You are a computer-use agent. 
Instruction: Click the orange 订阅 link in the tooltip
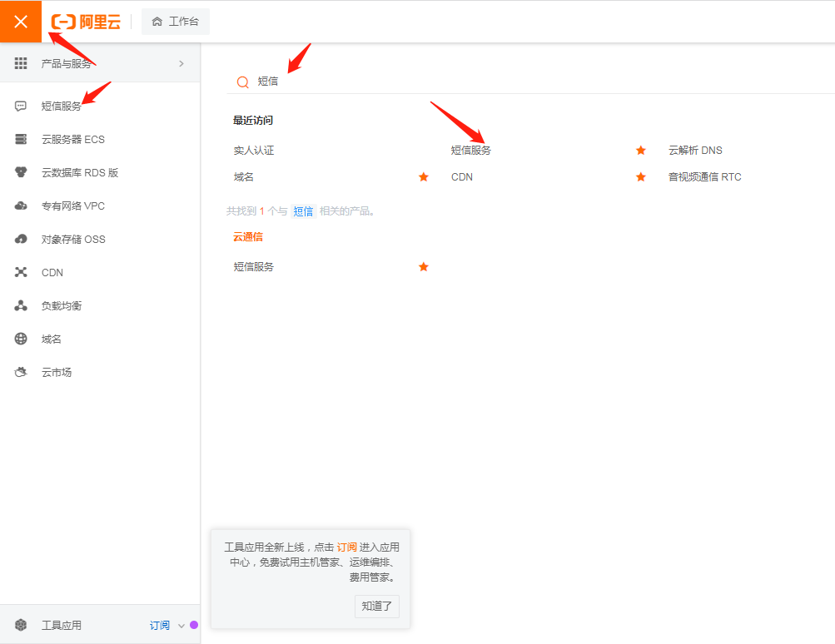point(346,547)
